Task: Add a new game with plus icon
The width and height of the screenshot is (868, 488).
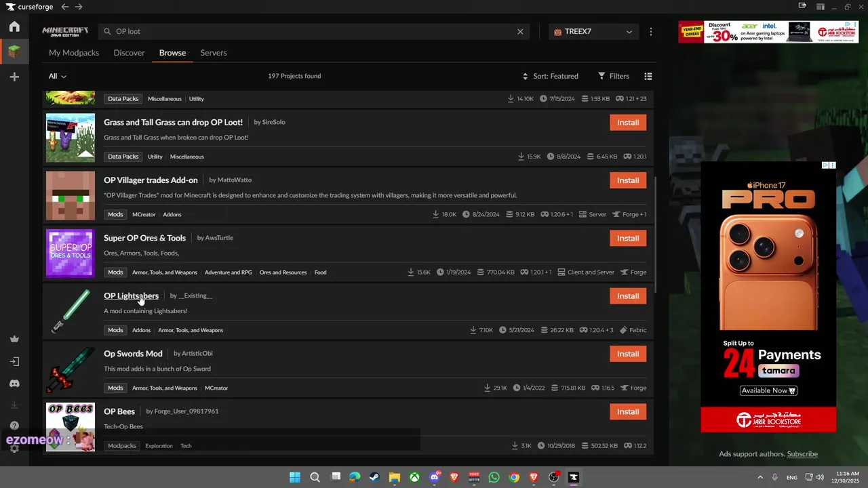Action: pyautogui.click(x=14, y=77)
